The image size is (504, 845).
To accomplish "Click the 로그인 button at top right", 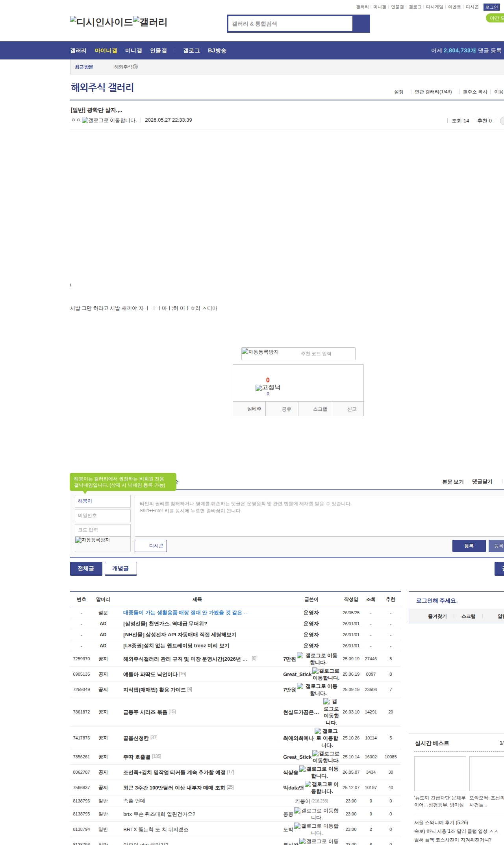I will (491, 7).
